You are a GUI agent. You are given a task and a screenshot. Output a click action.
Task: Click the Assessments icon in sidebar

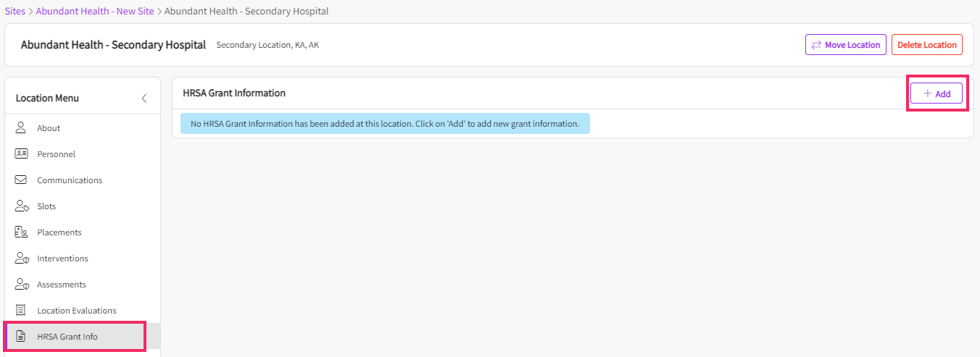21,285
